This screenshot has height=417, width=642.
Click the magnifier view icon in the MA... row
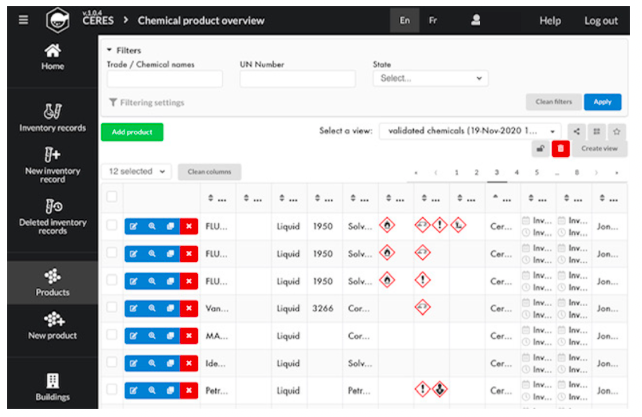151,335
